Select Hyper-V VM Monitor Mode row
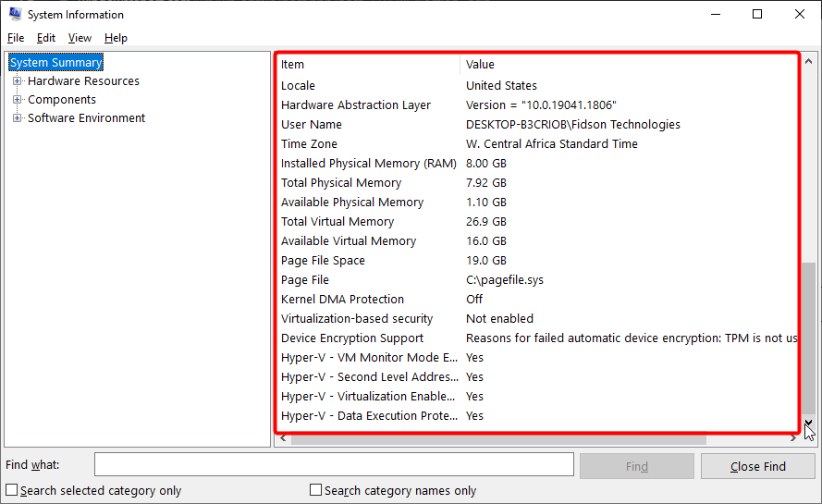This screenshot has width=822, height=504. pos(537,357)
